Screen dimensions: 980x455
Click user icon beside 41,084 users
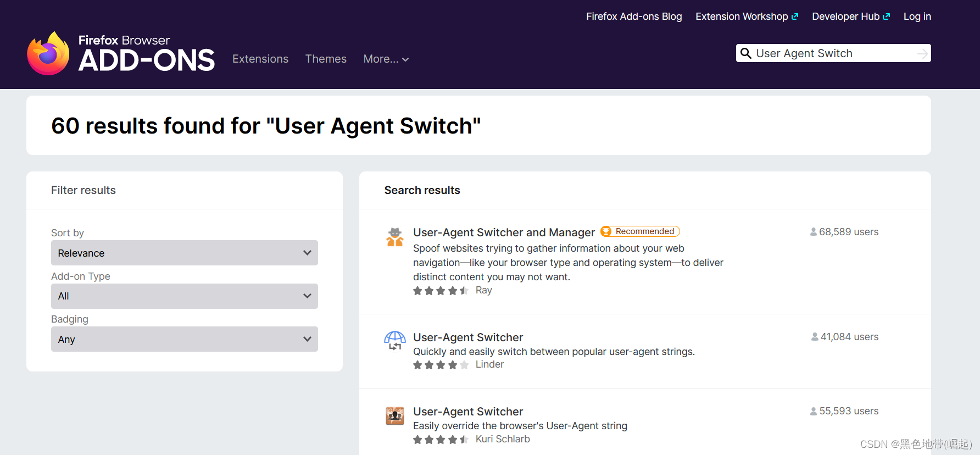[815, 337]
